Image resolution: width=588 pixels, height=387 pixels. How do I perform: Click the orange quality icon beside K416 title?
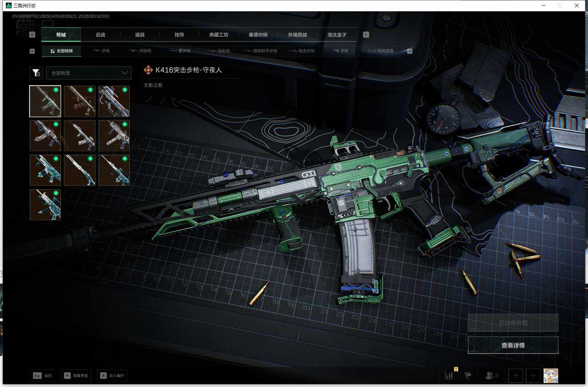148,70
